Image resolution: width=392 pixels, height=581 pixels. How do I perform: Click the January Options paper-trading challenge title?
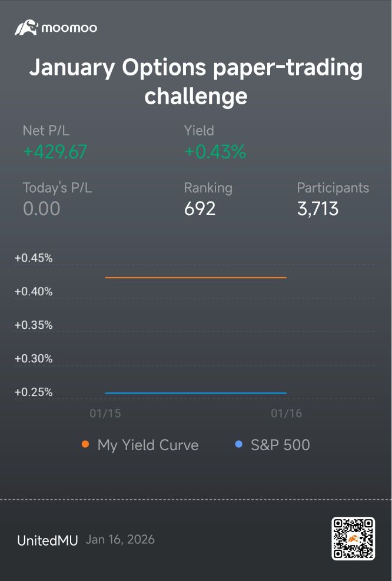tap(196, 81)
